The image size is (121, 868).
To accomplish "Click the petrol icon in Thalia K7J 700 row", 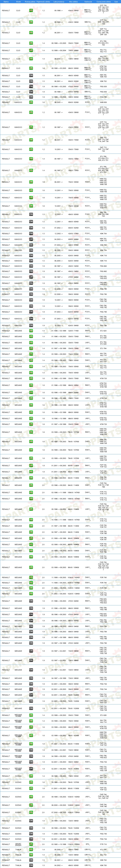I will 31,849.
